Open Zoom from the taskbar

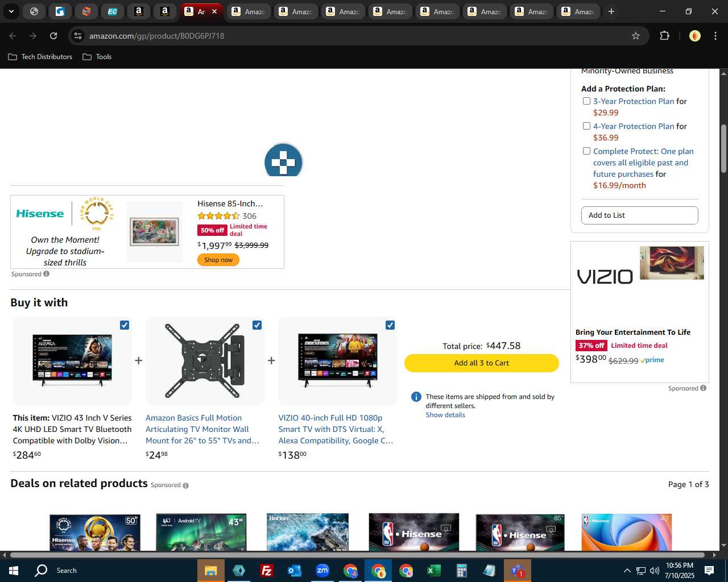322,571
